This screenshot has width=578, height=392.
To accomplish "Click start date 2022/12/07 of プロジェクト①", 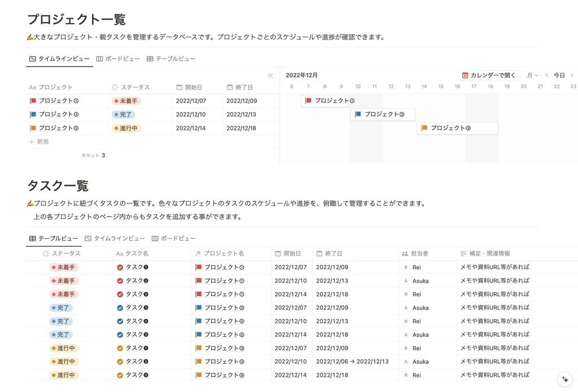I will 191,101.
